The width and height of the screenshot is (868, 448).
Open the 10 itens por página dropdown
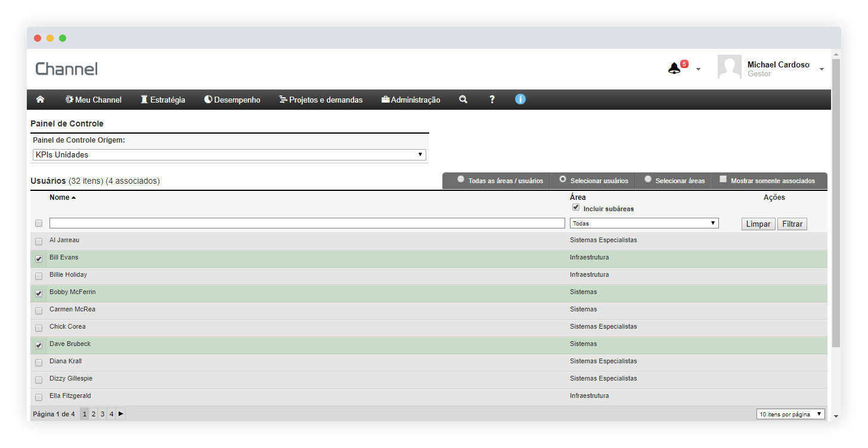pos(790,414)
